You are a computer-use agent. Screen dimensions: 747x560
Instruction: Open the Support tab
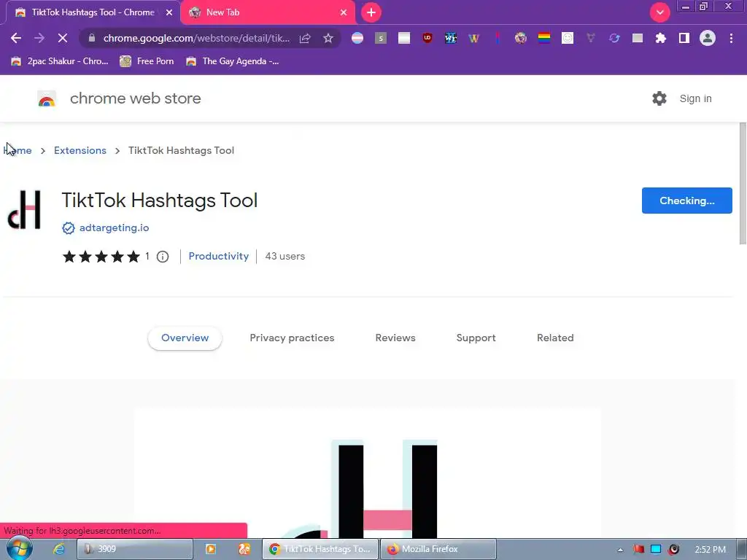pyautogui.click(x=476, y=338)
